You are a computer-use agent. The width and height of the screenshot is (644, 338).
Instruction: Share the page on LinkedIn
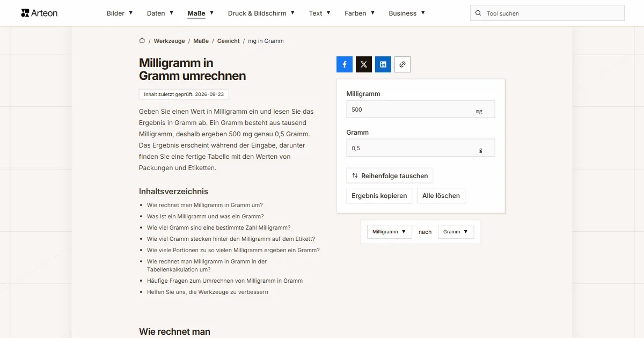(x=383, y=64)
